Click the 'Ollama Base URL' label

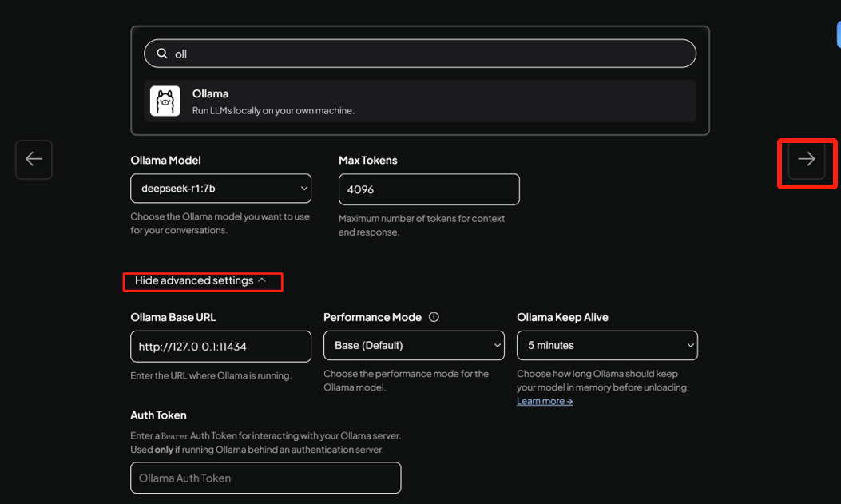point(173,317)
